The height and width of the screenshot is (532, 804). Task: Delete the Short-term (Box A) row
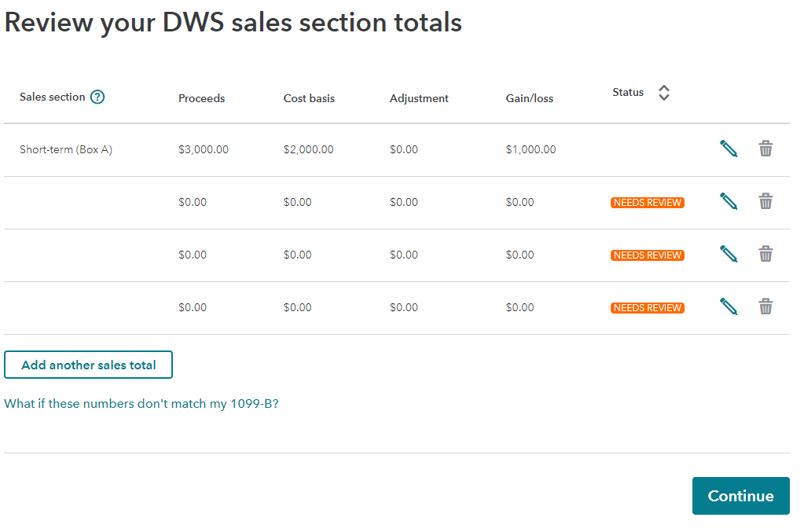765,149
